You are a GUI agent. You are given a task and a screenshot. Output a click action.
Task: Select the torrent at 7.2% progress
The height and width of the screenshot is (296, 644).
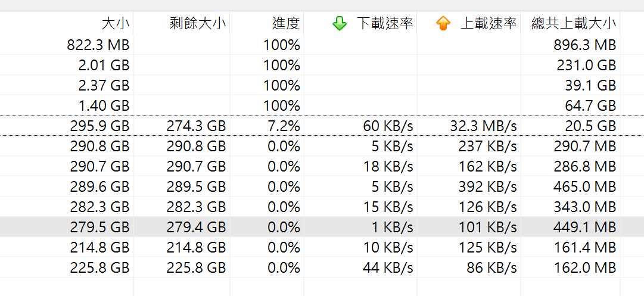pyautogui.click(x=322, y=126)
